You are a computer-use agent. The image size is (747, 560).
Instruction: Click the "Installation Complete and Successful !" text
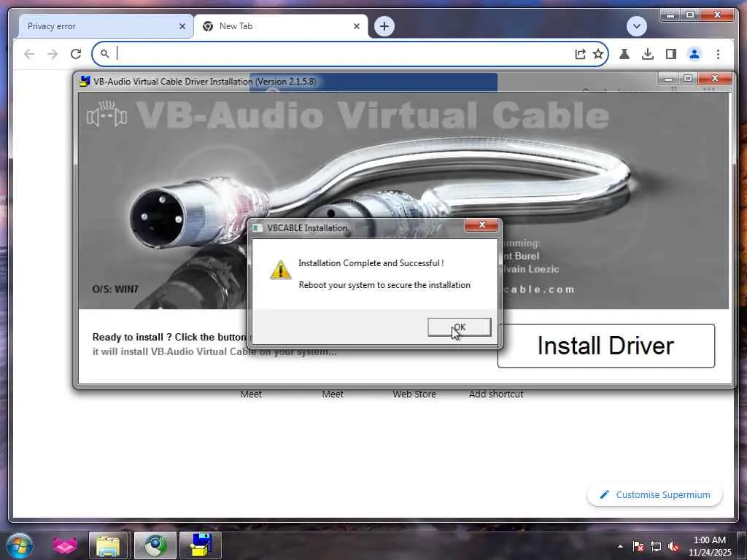tap(371, 262)
